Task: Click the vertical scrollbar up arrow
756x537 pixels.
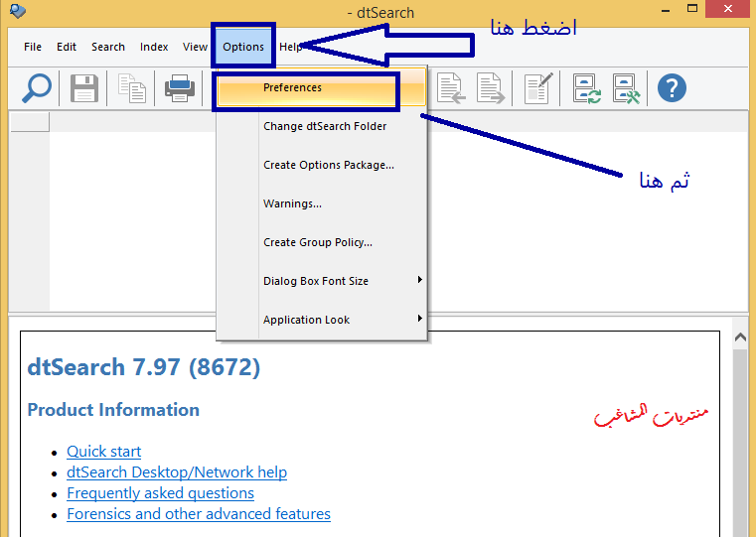Action: point(740,338)
